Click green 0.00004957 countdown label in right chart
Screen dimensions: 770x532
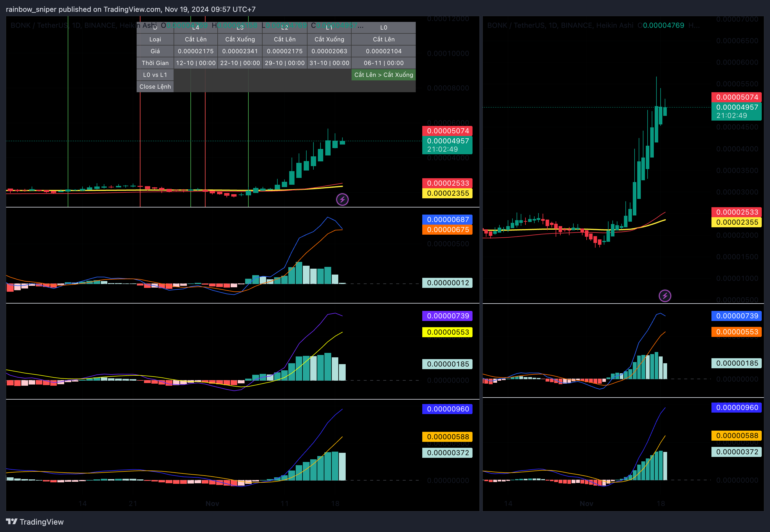(736, 111)
